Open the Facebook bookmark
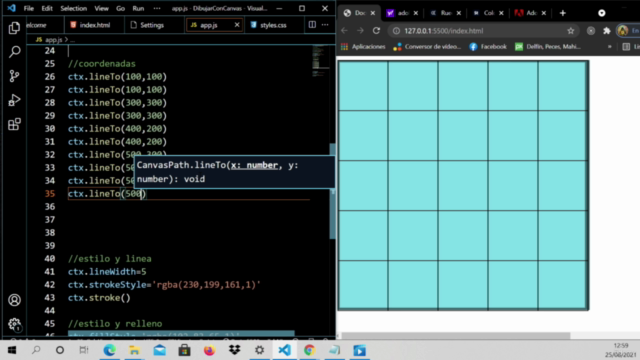The height and width of the screenshot is (360, 640). pos(488,47)
